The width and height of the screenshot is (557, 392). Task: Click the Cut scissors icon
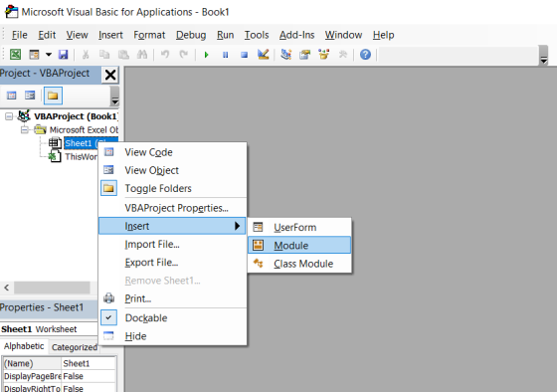[86, 55]
